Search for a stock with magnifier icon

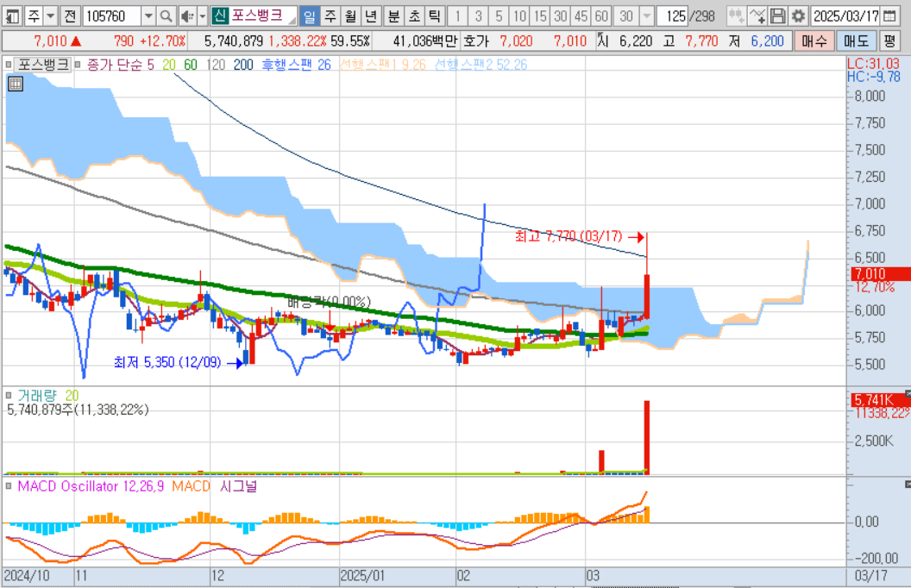166,16
